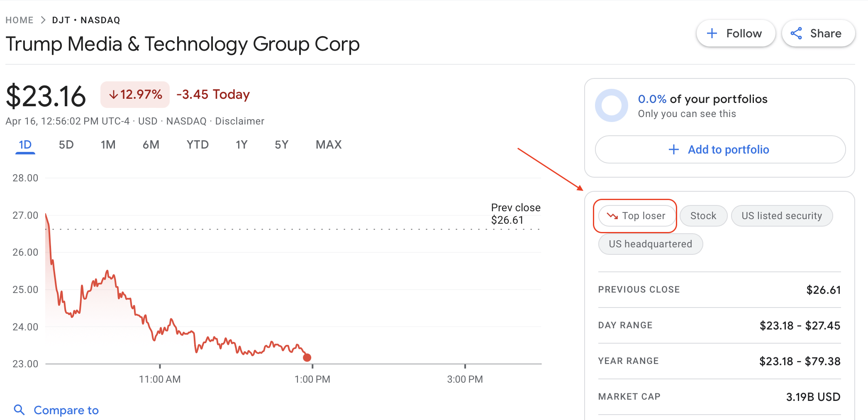Click the Compare to magnifier icon
The height and width of the screenshot is (420, 868).
coord(19,410)
